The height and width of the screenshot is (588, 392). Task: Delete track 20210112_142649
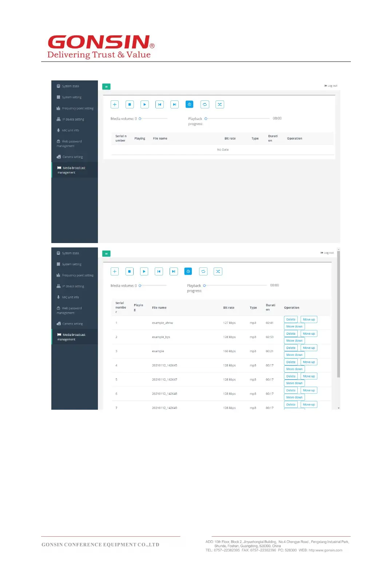[291, 405]
